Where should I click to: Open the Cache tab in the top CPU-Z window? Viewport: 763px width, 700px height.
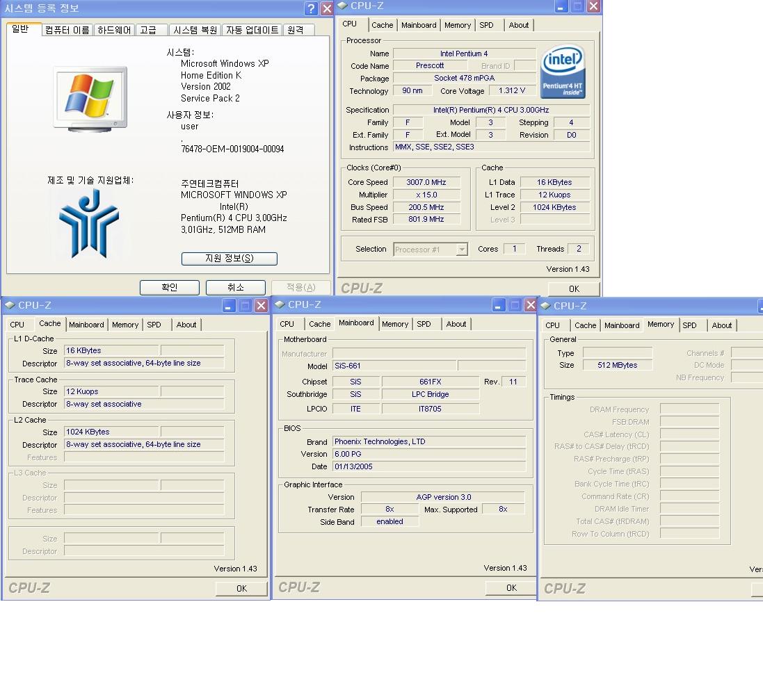[x=382, y=25]
